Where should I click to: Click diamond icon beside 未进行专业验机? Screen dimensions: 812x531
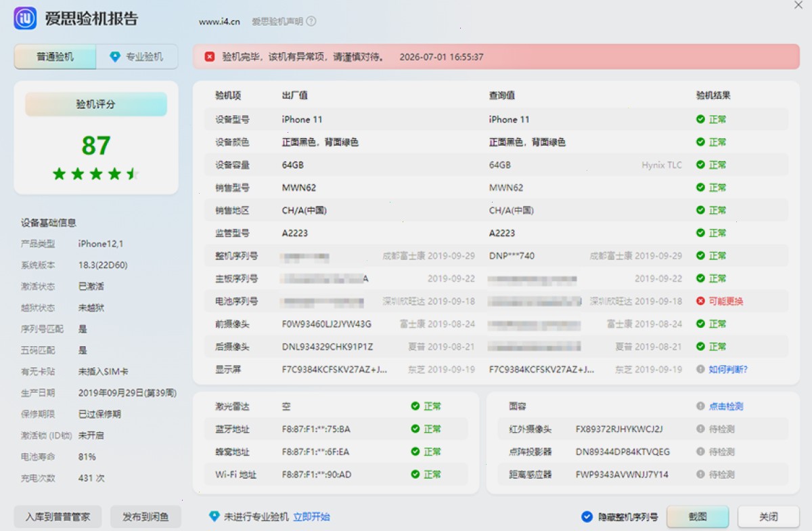click(215, 516)
